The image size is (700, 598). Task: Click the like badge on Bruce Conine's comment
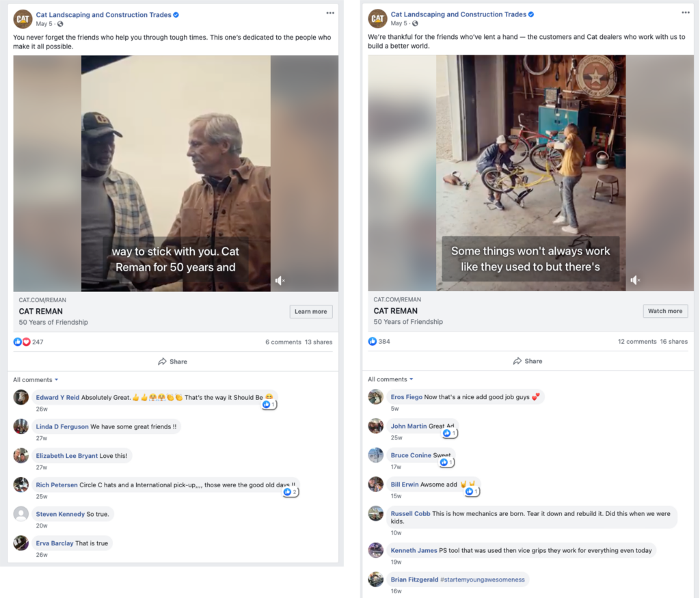446,462
